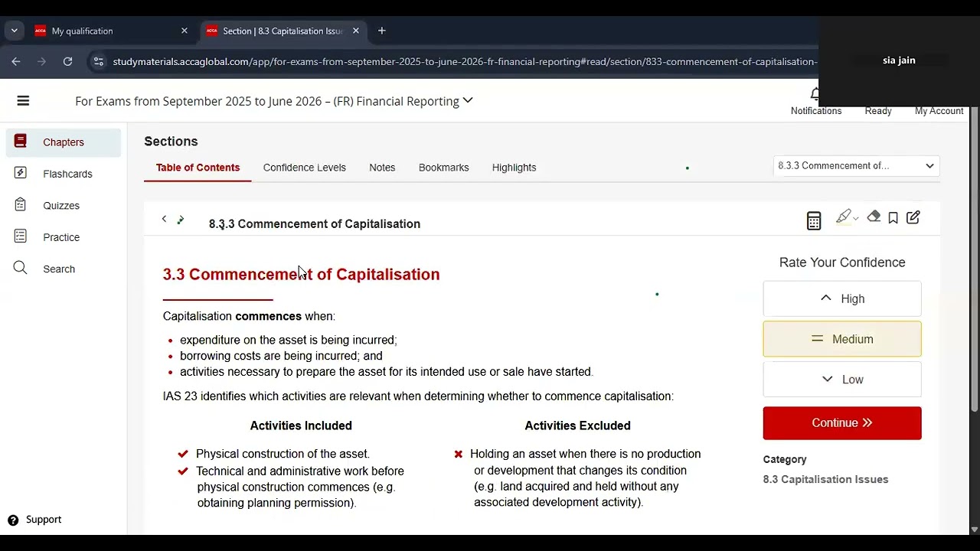Rate confidence as High
Screen dimensions: 980x551
842,298
